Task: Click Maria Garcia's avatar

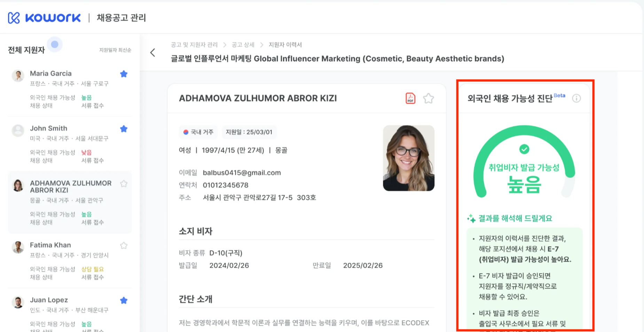Action: pos(18,76)
